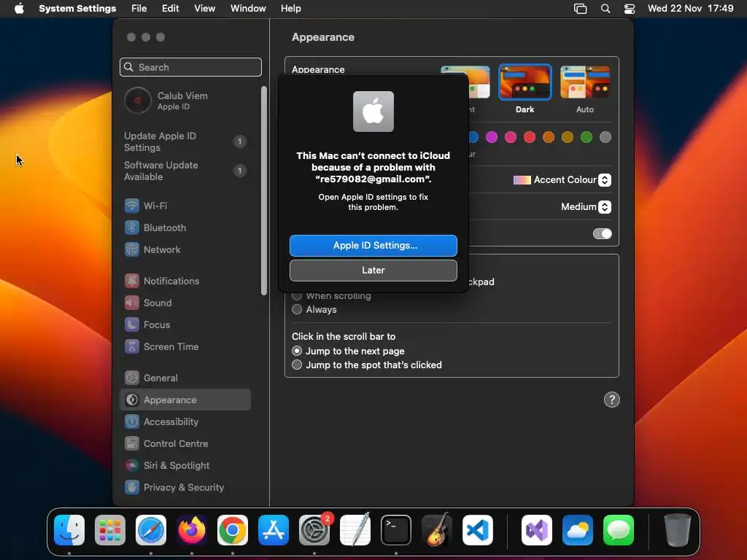Viewport: 747px width, 560px height.
Task: Open Calub Viem Apple ID profile
Action: coord(185,101)
